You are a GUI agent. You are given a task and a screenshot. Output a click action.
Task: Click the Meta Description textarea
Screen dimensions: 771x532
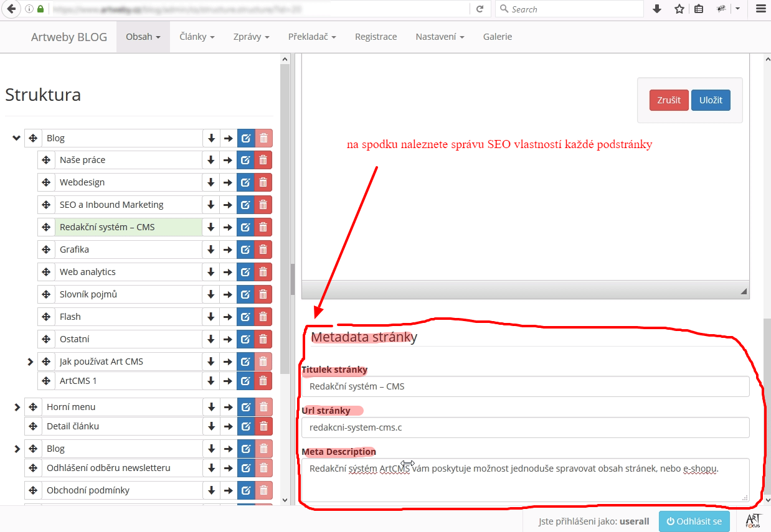(526, 480)
